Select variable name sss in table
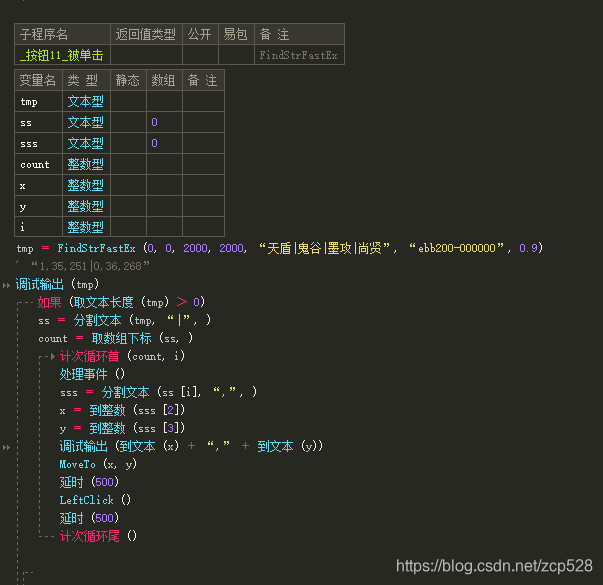603x585 pixels. click(29, 144)
